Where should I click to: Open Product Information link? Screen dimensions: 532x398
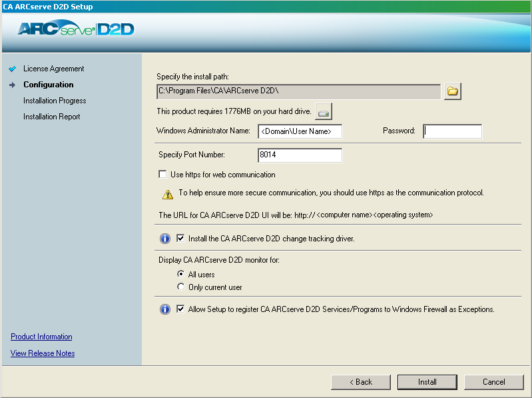click(x=41, y=337)
